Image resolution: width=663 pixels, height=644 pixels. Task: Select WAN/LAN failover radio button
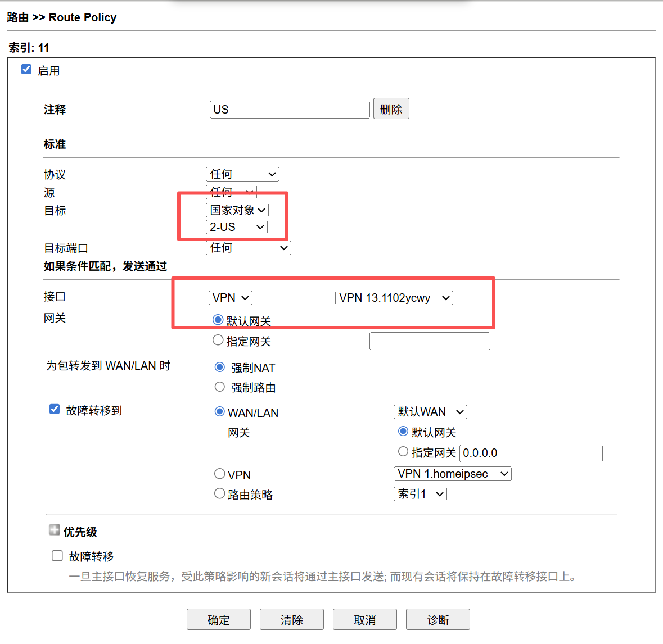219,411
